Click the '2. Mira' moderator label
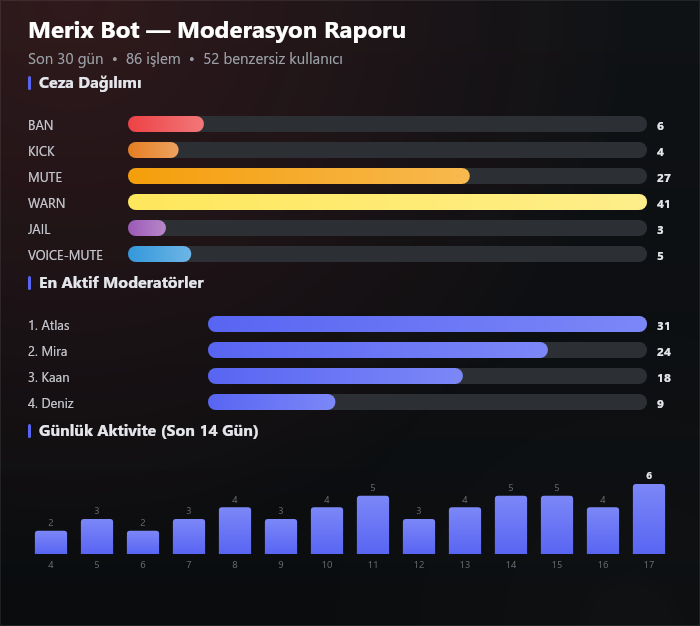The height and width of the screenshot is (626, 700). [48, 351]
